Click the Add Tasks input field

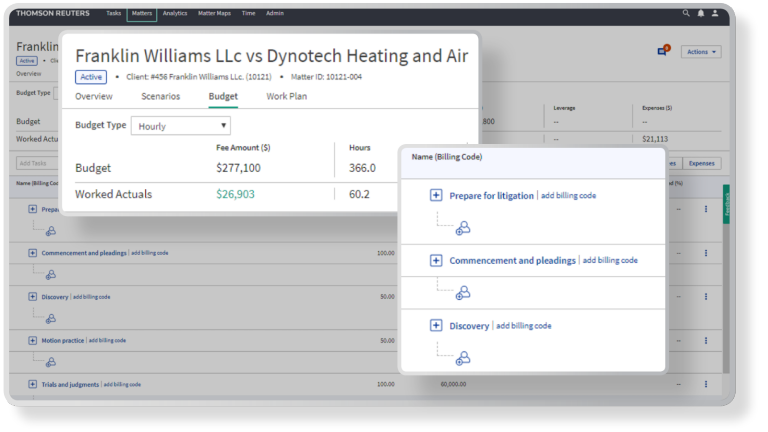tap(36, 163)
